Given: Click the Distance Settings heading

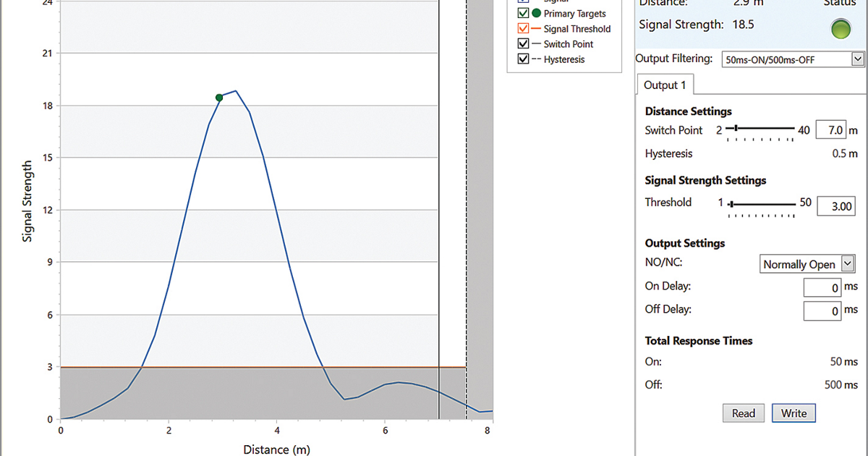Looking at the screenshot, I should tap(689, 111).
